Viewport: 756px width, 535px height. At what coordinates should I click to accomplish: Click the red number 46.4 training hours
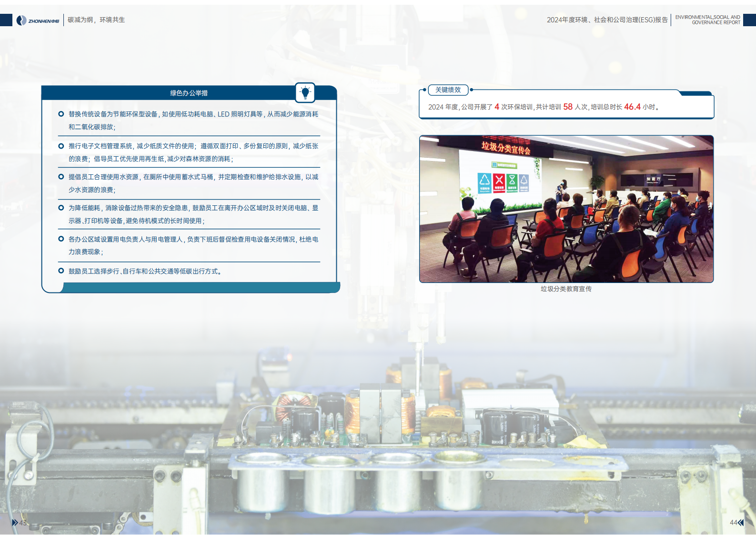pyautogui.click(x=632, y=107)
